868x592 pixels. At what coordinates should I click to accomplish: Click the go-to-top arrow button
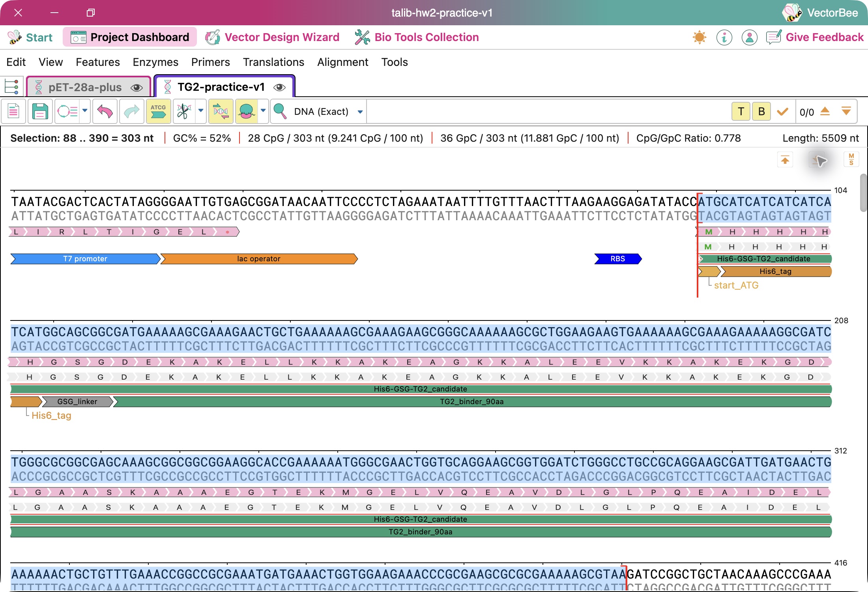pyautogui.click(x=785, y=160)
